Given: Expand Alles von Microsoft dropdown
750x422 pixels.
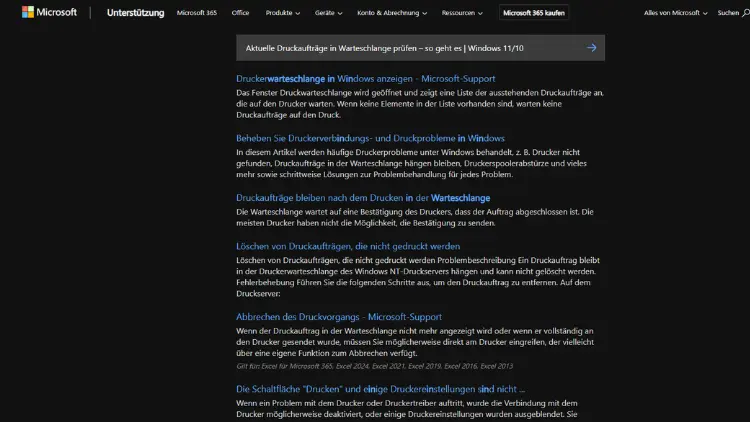Looking at the screenshot, I should click(675, 13).
